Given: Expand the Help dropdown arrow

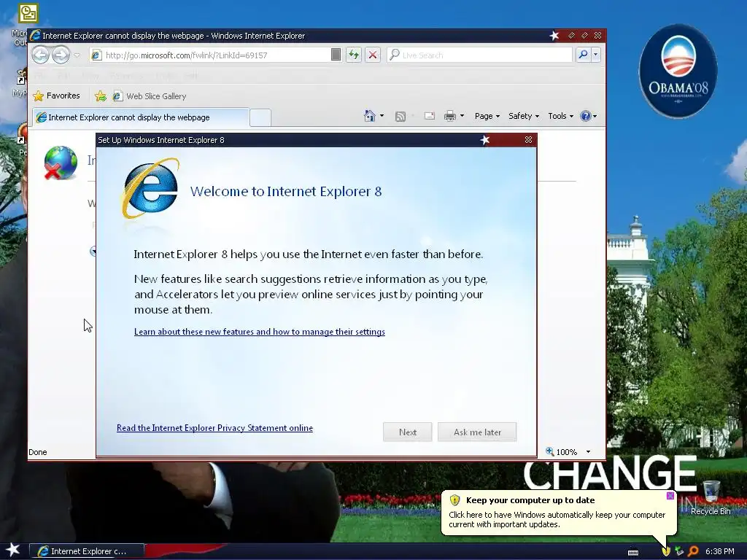Looking at the screenshot, I should coord(595,116).
